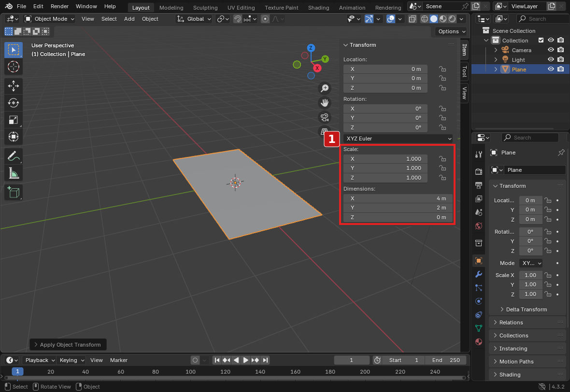Disable the Plane in renders camera icon
Viewport: 570px width, 392px height.
click(560, 70)
